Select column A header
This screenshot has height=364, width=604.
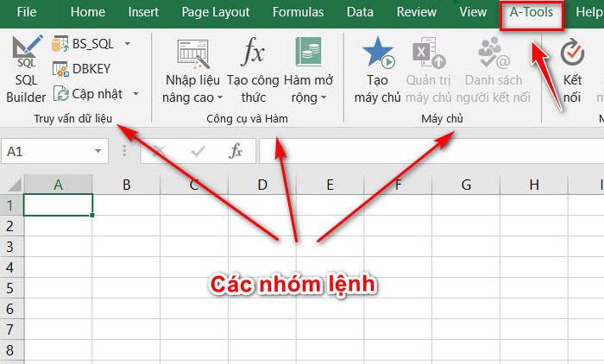58,185
